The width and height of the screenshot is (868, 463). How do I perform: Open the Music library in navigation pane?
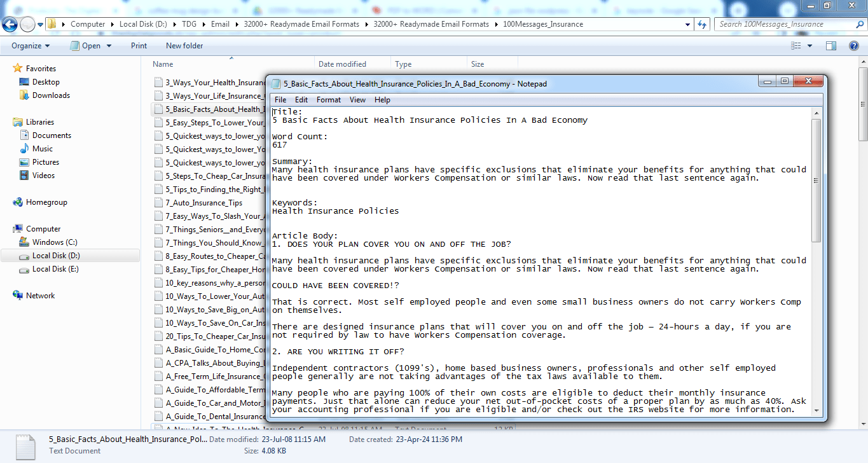43,149
